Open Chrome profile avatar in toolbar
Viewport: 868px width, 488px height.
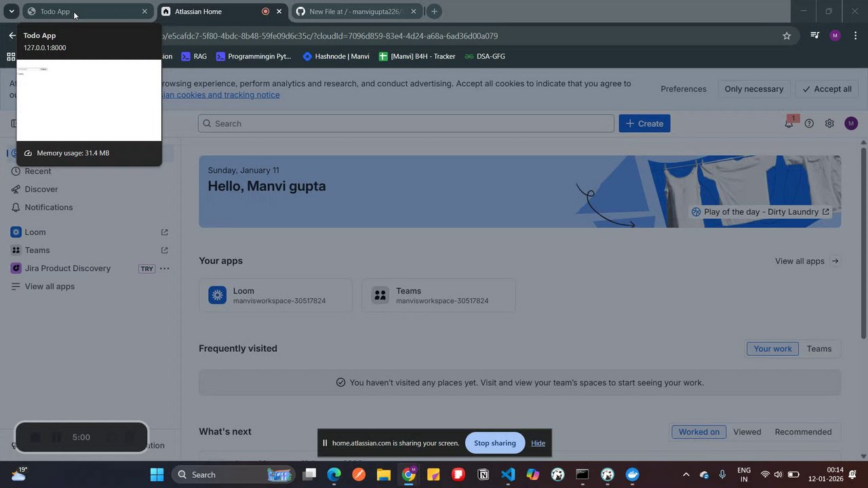tap(835, 36)
